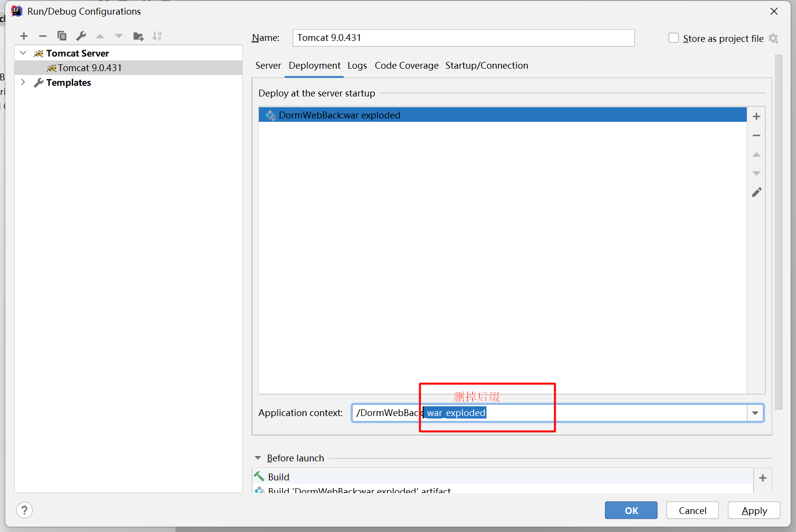The image size is (796, 532).
Task: Click the Application context text field
Action: [549, 413]
